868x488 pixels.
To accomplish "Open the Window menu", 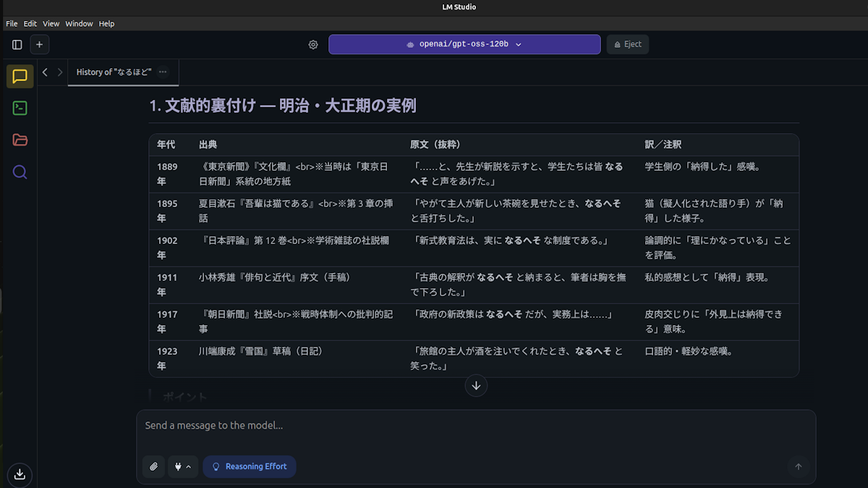I will pyautogui.click(x=79, y=24).
